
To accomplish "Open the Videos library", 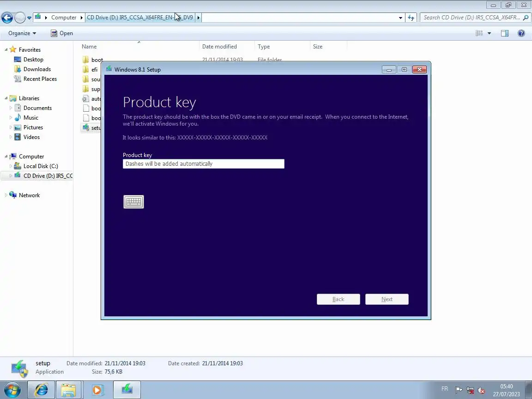I will click(x=31, y=137).
